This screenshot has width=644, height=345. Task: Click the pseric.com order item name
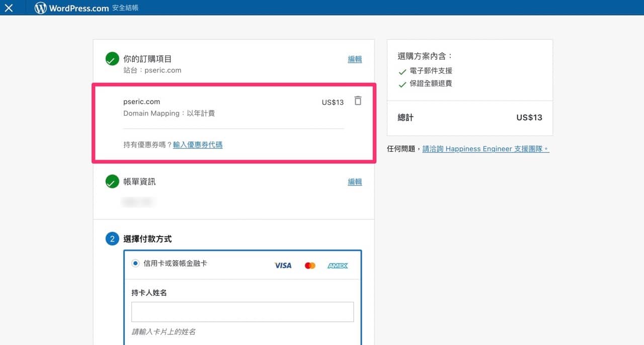point(141,102)
